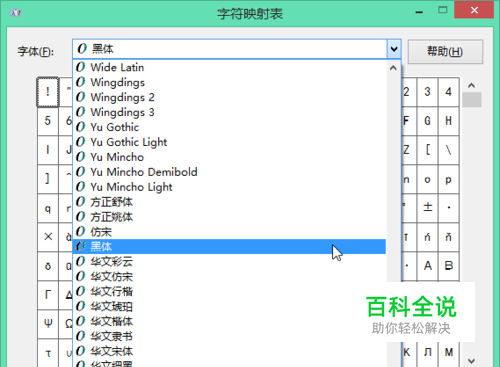Select the character 5 cell

coord(48,121)
